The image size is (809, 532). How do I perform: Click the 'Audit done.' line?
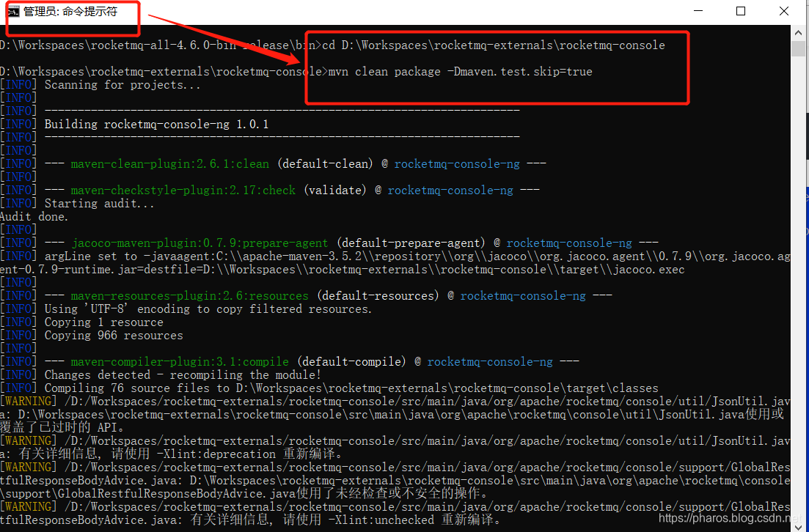pos(34,217)
